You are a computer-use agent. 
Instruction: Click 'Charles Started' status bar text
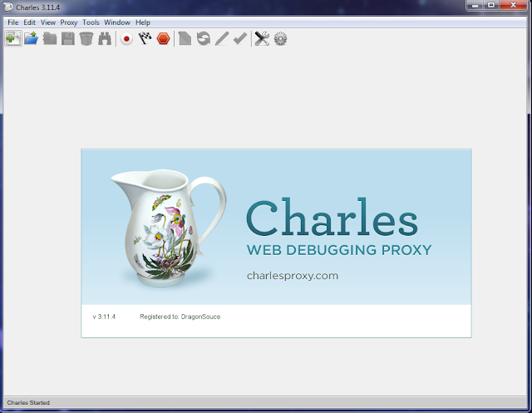pos(28,402)
